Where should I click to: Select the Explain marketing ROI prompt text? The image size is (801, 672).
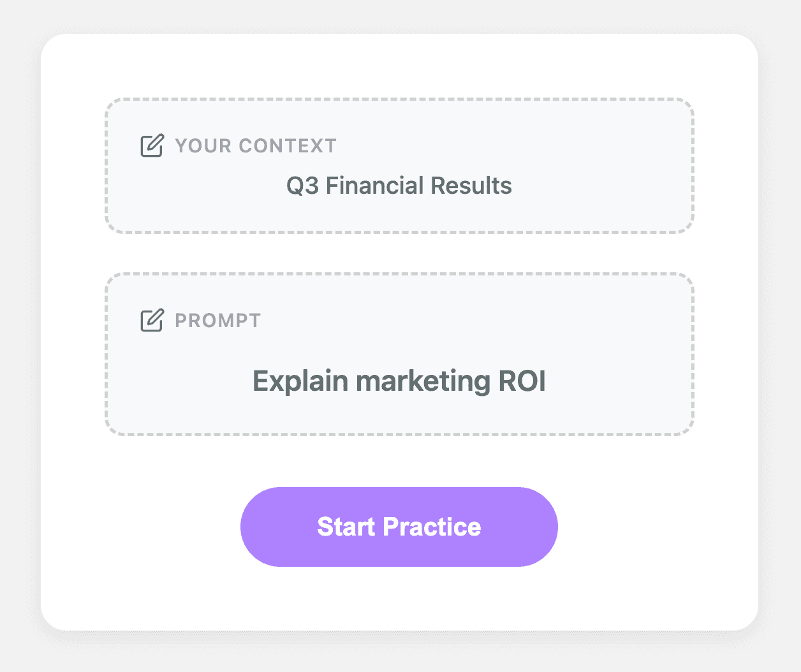399,381
